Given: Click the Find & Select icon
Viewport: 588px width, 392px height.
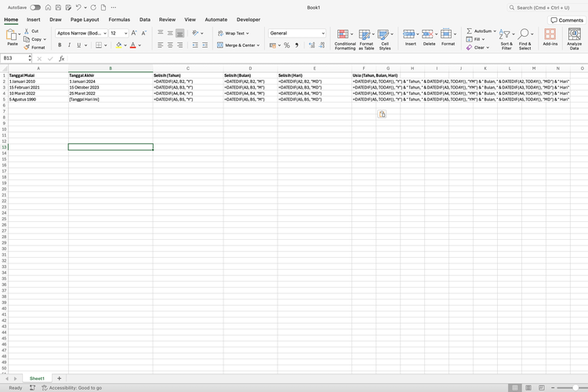Looking at the screenshot, I should 524,34.
